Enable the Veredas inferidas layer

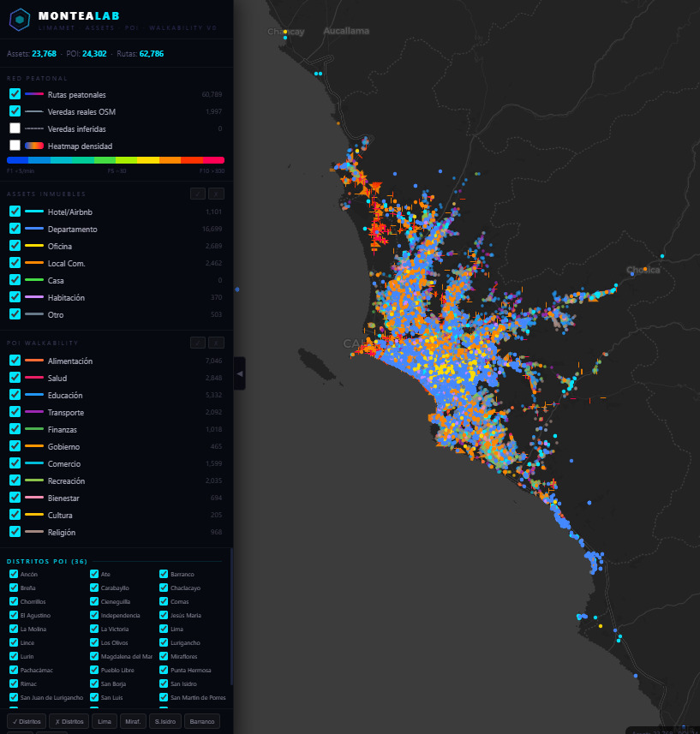(x=15, y=128)
